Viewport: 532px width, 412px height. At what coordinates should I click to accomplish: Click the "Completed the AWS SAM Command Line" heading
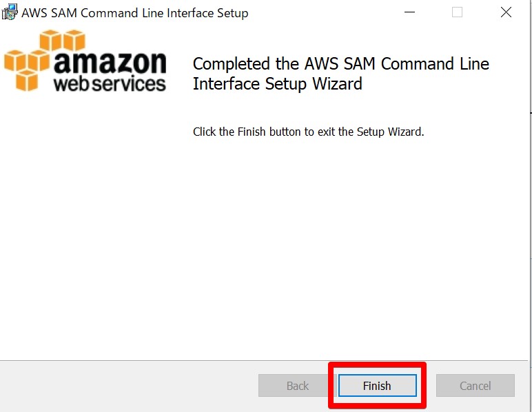tap(341, 64)
